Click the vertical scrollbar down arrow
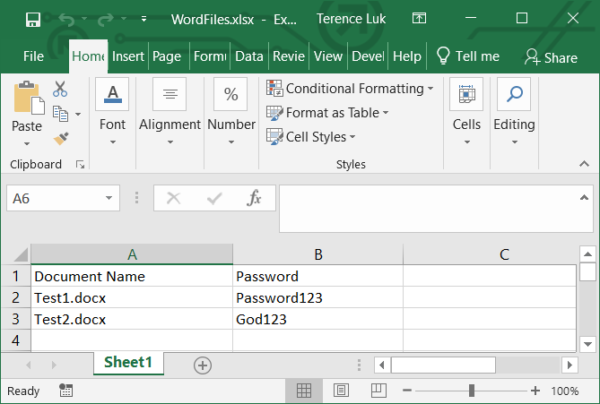 [x=588, y=344]
